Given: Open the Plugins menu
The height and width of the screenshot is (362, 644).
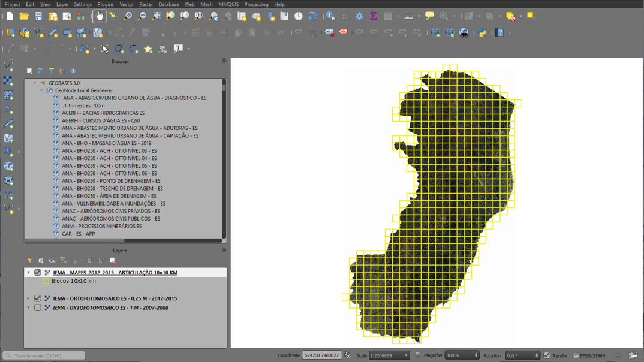Looking at the screenshot, I should 106,5.
